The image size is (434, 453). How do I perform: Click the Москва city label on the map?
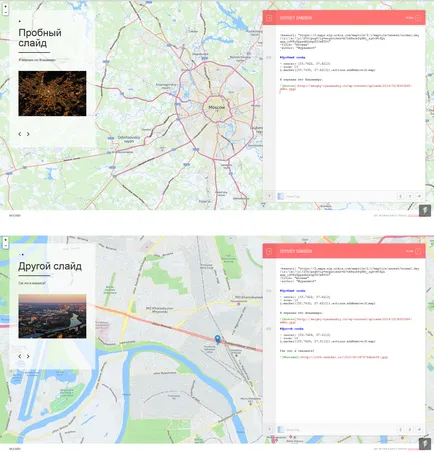click(x=217, y=107)
